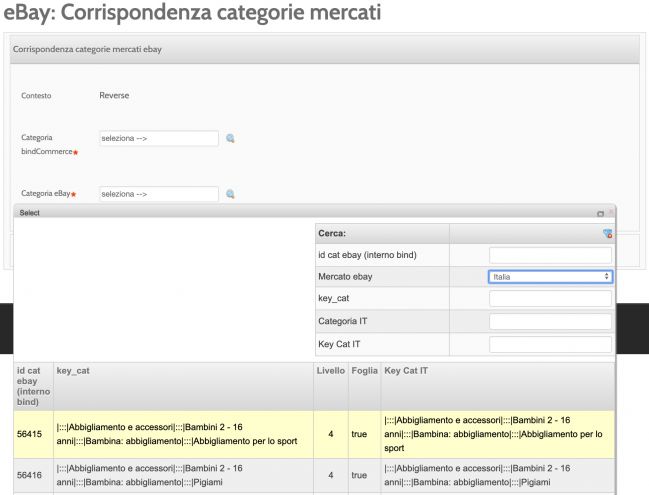Click the Categoria bindCommerce seleziona field

[x=159, y=138]
